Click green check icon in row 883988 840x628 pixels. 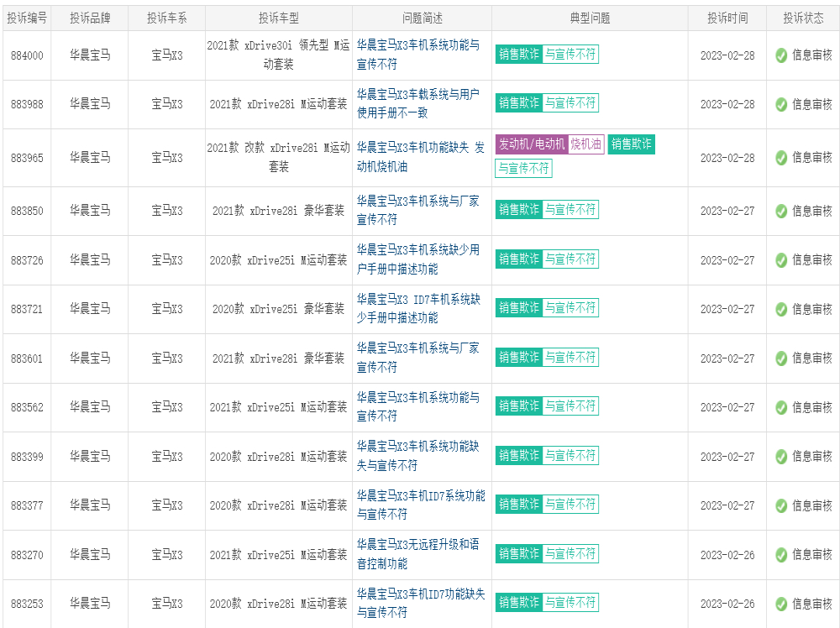tap(781, 104)
